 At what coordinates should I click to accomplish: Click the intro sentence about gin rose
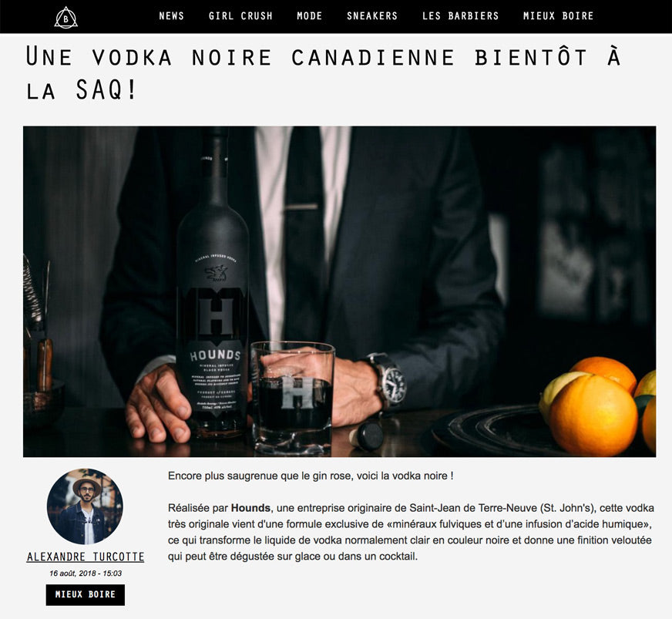point(311,476)
